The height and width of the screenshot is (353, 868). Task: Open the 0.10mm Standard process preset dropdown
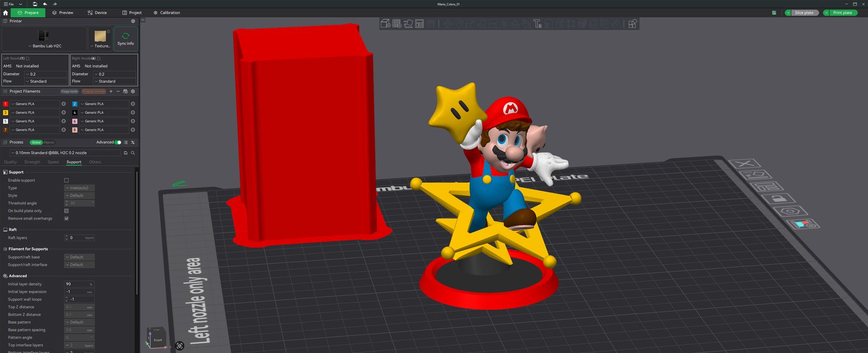pyautogui.click(x=65, y=153)
